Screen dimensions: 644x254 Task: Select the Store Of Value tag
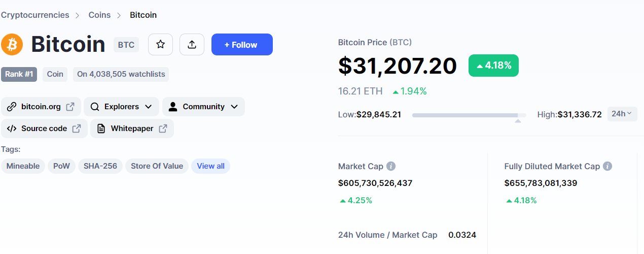click(157, 166)
